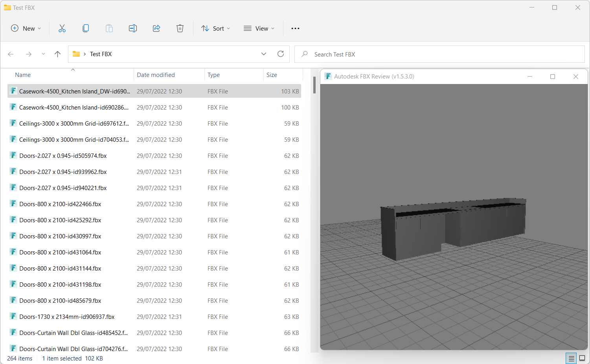Navigate back with the left arrow
Image resolution: width=590 pixels, height=364 pixels.
point(11,54)
